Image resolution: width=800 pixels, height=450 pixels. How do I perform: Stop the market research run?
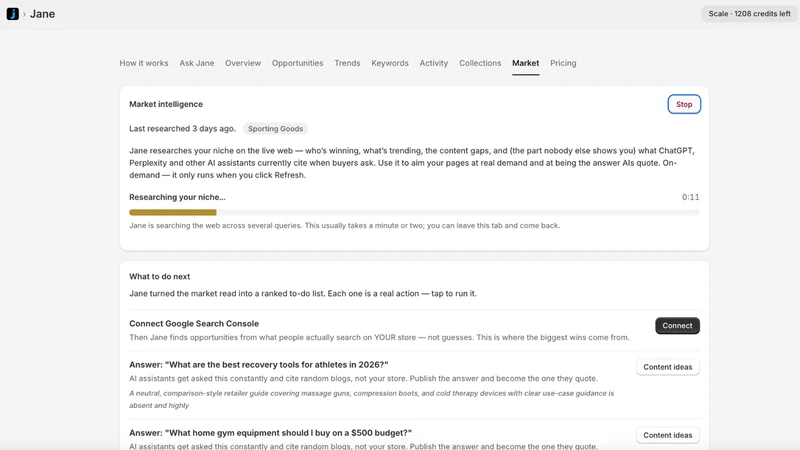pos(684,104)
